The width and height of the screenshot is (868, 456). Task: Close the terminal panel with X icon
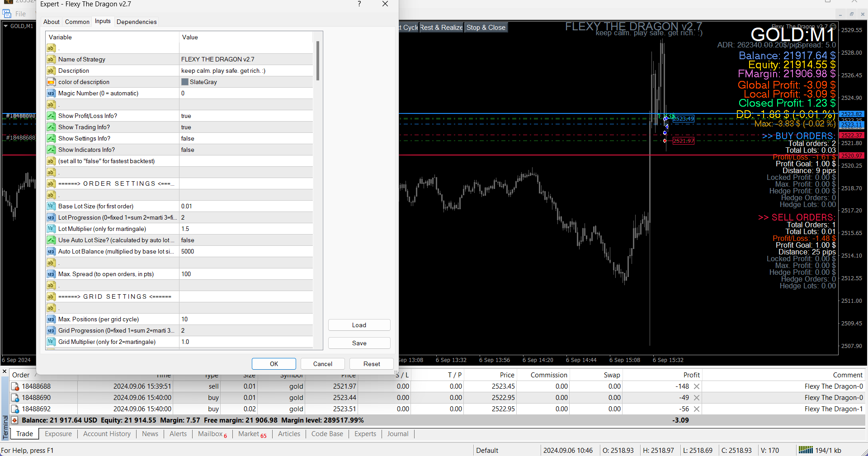[5, 371]
